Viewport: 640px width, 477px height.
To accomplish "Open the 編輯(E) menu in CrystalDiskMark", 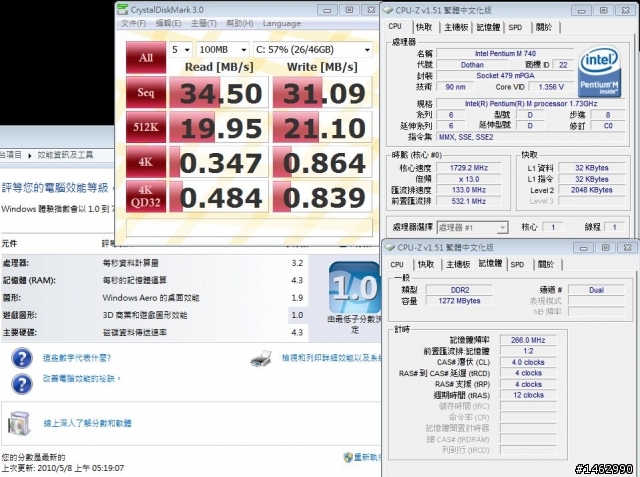I will click(168, 24).
